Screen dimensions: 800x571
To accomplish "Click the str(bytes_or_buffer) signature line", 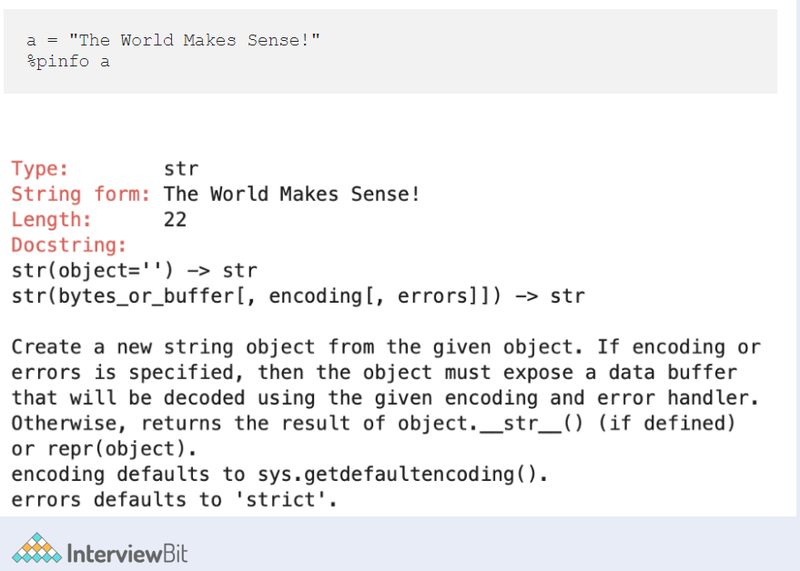I will coord(297,296).
